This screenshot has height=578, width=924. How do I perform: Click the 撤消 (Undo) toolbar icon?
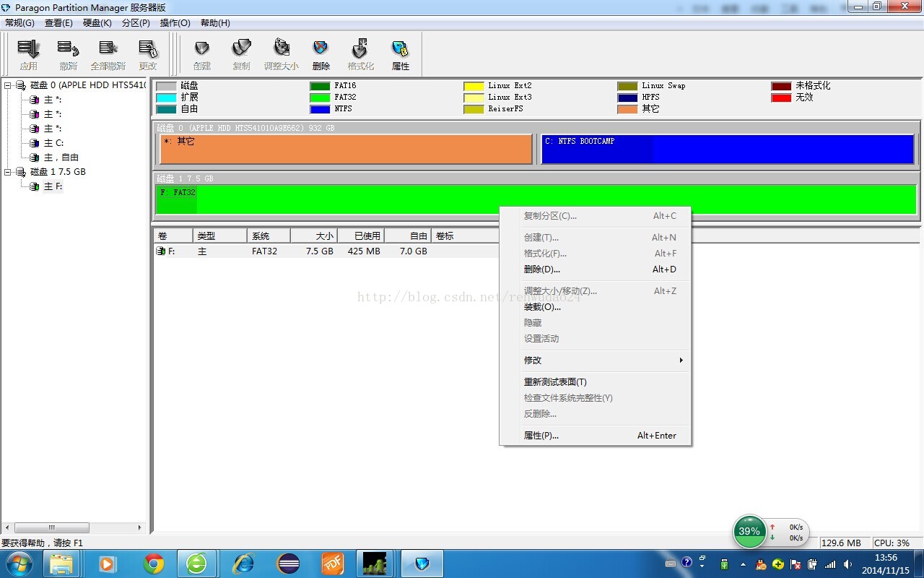tap(69, 55)
